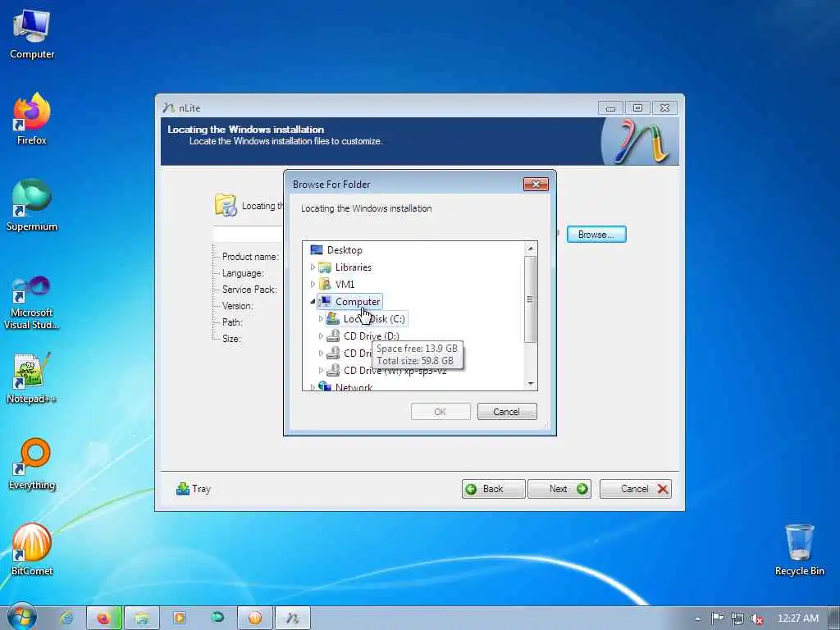Expand Local Disk (C:) node arrow
Image resolution: width=840 pixels, height=630 pixels.
[321, 319]
